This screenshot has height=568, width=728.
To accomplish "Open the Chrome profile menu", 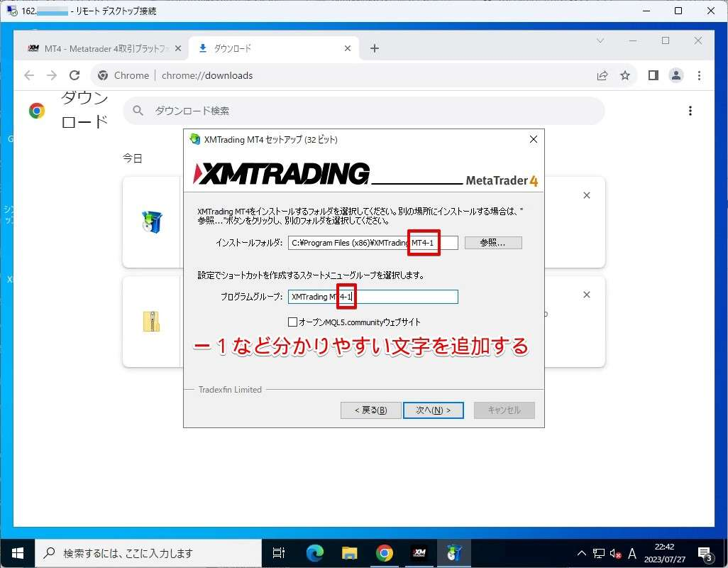I will [x=676, y=75].
